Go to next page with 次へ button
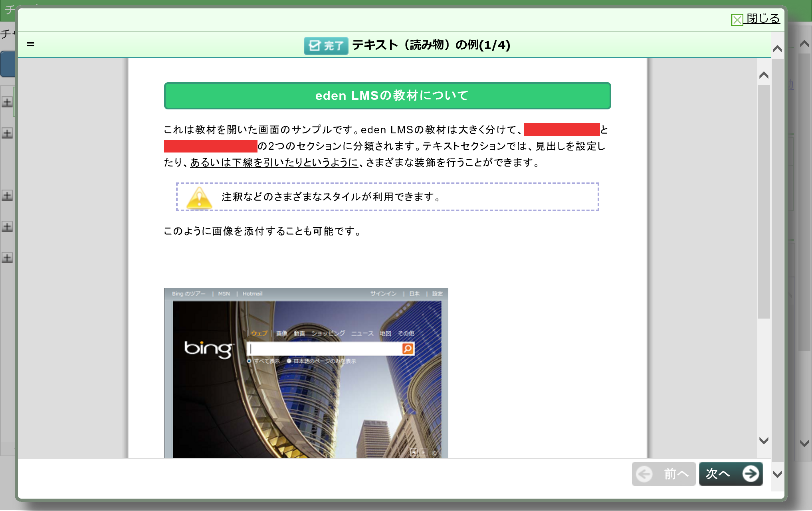The width and height of the screenshot is (812, 511). click(x=731, y=474)
